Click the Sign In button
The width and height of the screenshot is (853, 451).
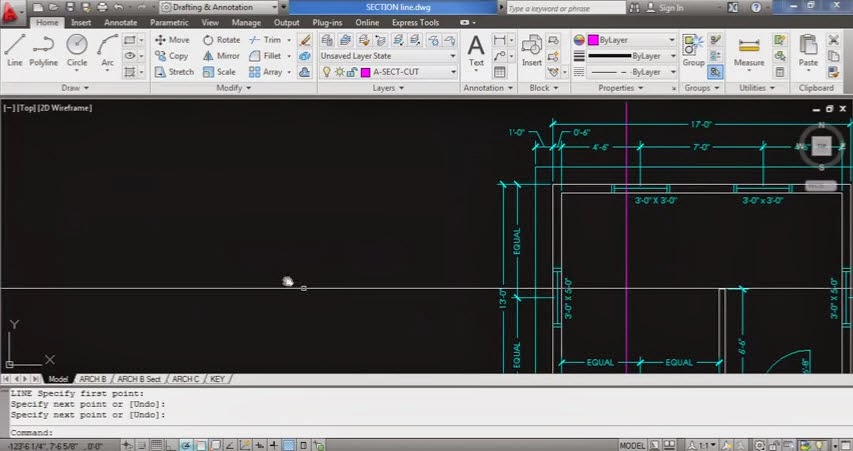(x=665, y=8)
